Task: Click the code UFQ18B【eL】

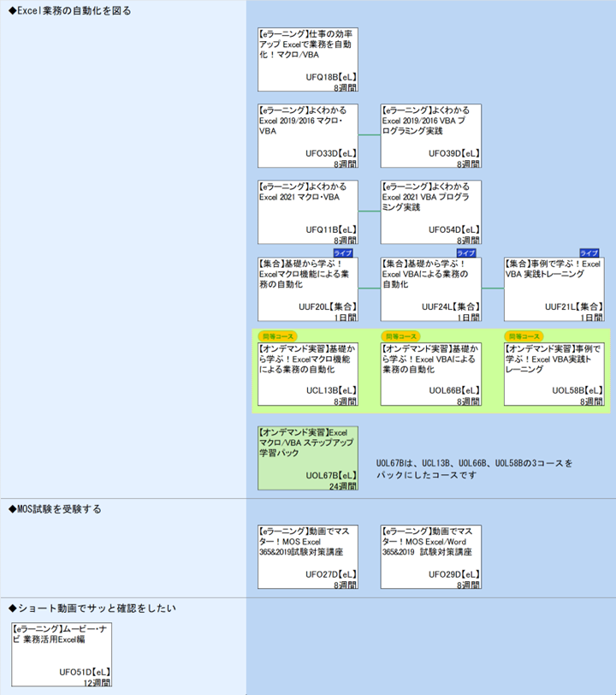Action: [x=331, y=77]
